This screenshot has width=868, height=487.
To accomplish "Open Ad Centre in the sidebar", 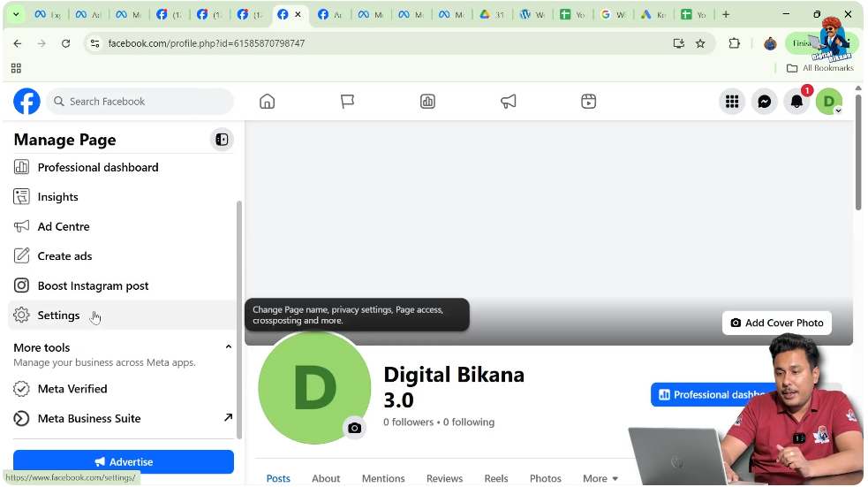I will 121,226.
